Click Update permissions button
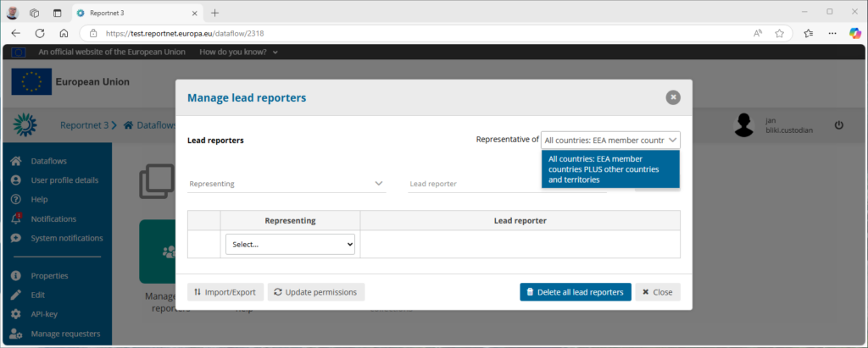This screenshot has height=348, width=868. click(x=316, y=292)
